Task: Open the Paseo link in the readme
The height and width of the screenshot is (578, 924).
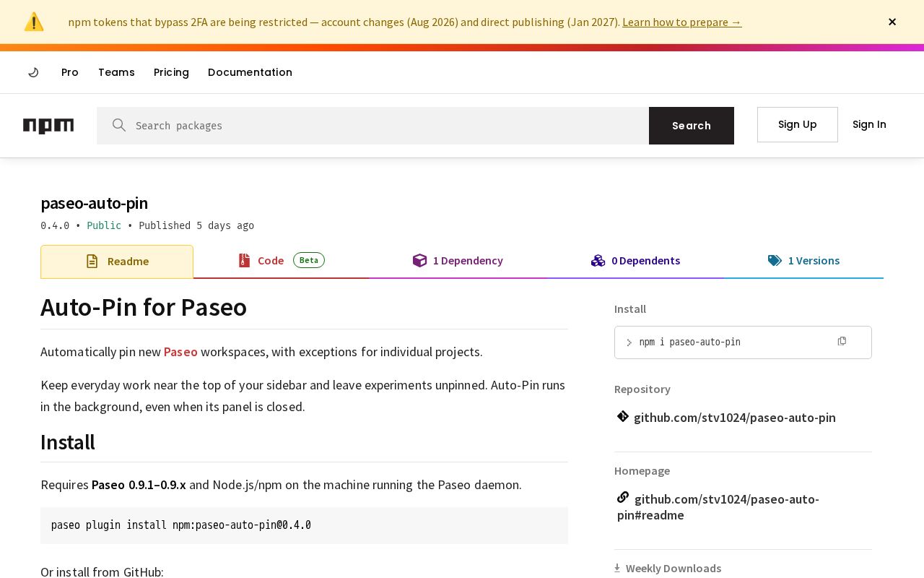Action: pos(180,352)
